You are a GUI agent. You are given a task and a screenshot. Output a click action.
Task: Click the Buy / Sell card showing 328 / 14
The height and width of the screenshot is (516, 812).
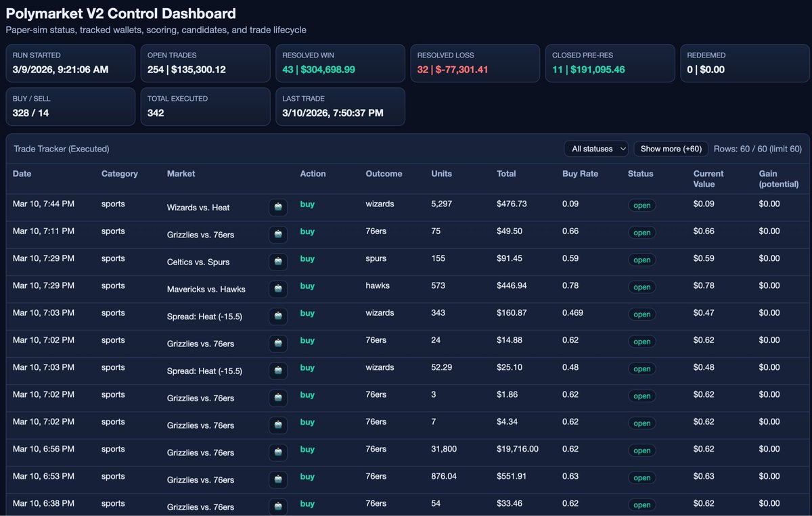click(x=70, y=107)
